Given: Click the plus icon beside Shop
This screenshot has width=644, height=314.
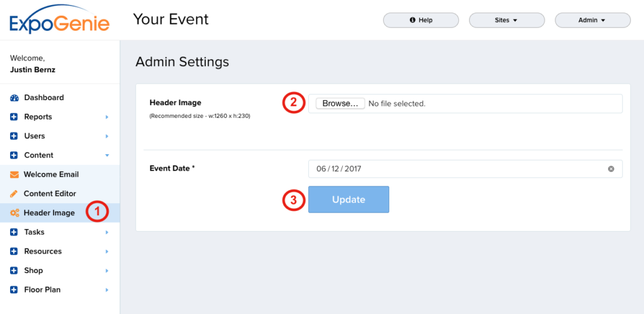Looking at the screenshot, I should (x=14, y=271).
